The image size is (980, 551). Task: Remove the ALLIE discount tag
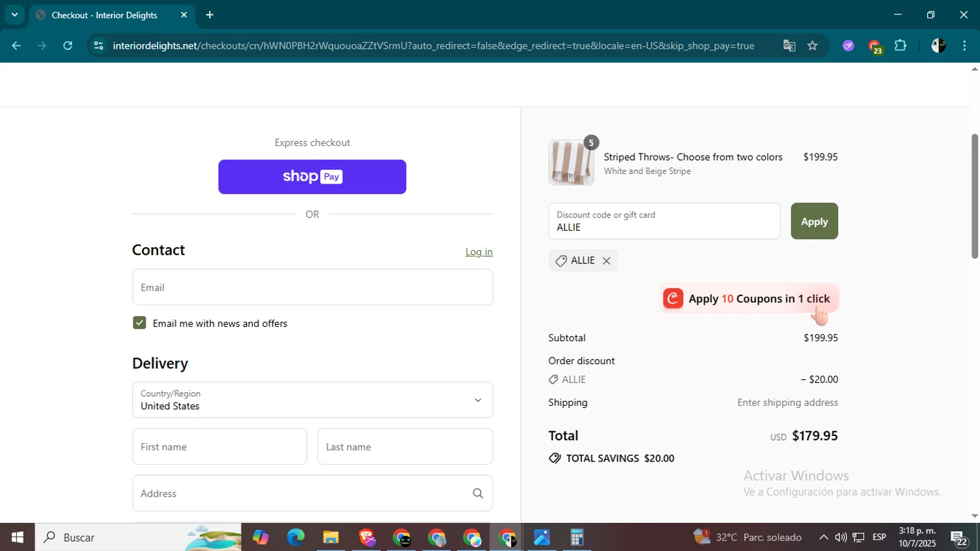click(x=606, y=261)
